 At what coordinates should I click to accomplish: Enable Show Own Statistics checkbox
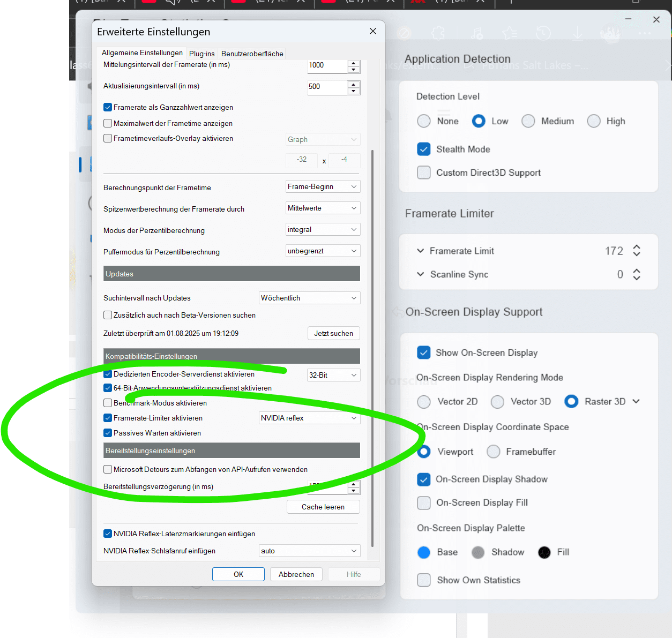coord(424,580)
